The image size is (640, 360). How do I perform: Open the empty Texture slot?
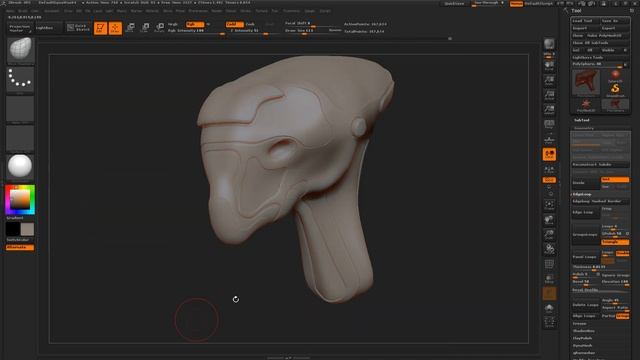click(20, 138)
